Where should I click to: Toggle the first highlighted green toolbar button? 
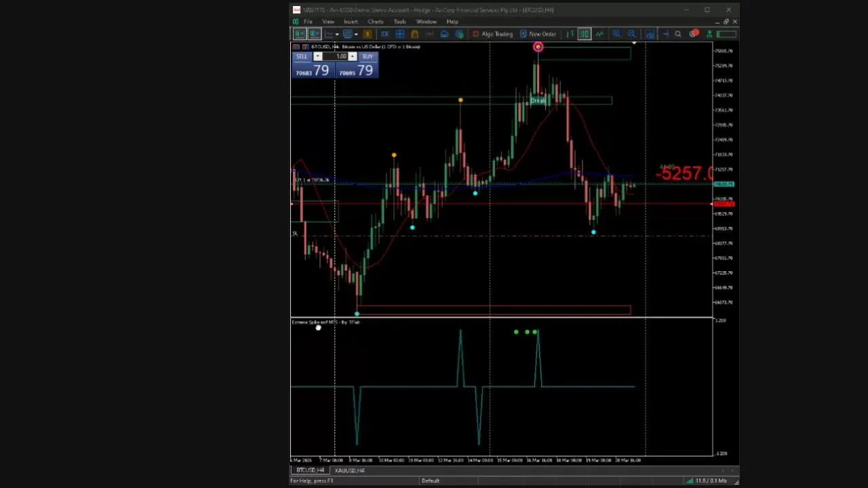[x=299, y=34]
